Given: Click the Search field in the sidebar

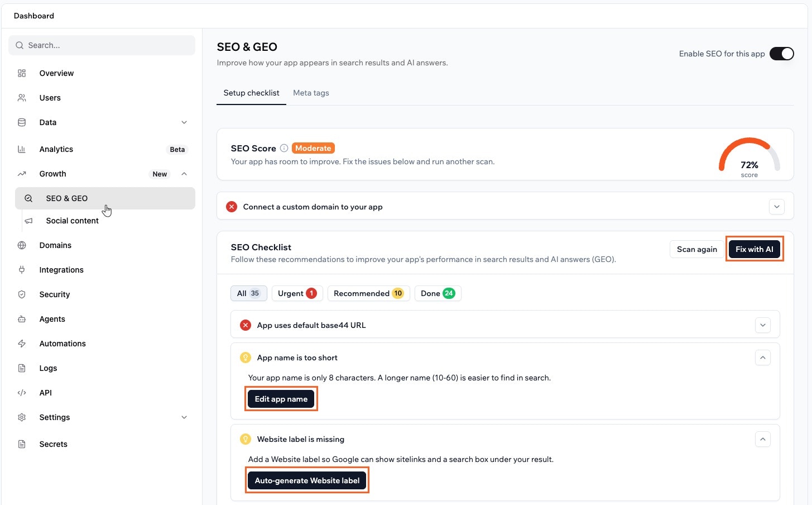Looking at the screenshot, I should click(x=102, y=45).
